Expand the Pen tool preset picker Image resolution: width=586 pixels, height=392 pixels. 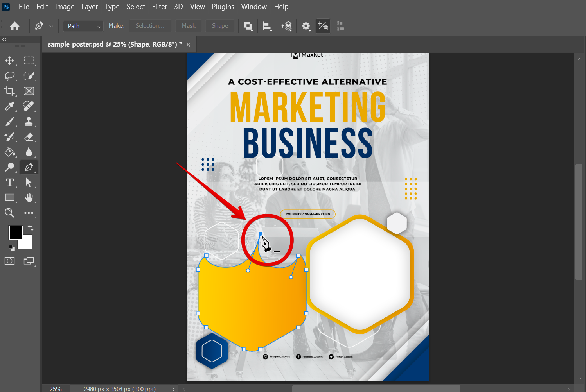[51, 26]
